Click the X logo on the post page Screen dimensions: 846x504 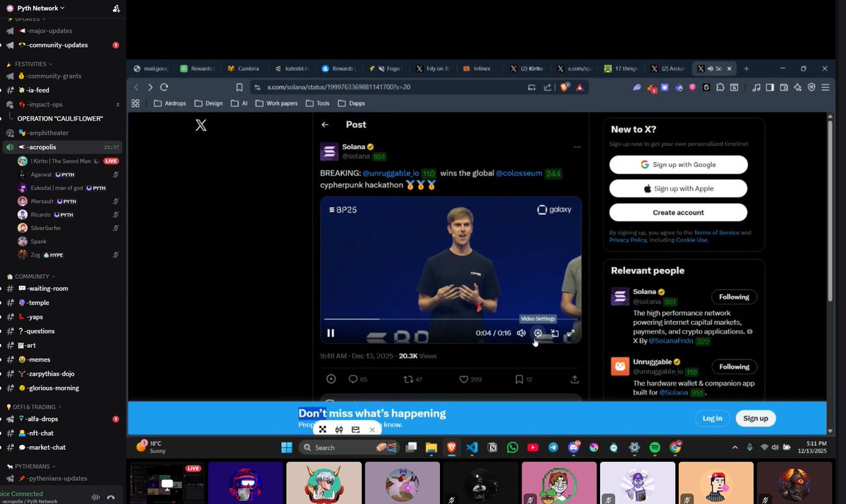click(201, 125)
